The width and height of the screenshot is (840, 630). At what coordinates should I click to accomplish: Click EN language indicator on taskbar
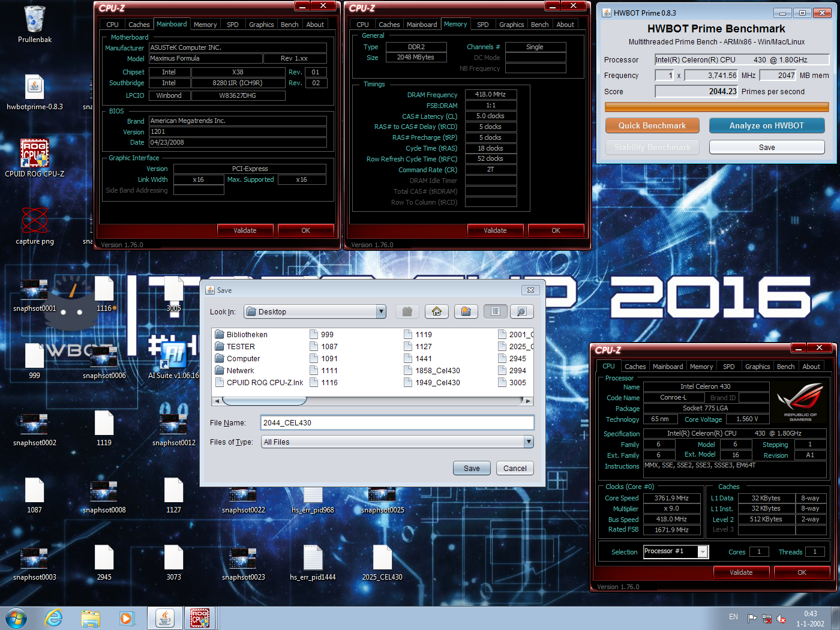click(x=733, y=617)
